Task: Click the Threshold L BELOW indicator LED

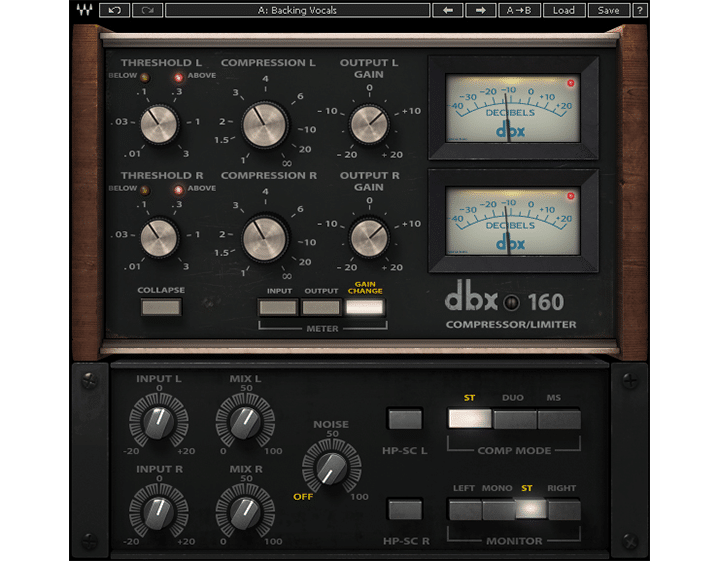Action: tap(145, 77)
